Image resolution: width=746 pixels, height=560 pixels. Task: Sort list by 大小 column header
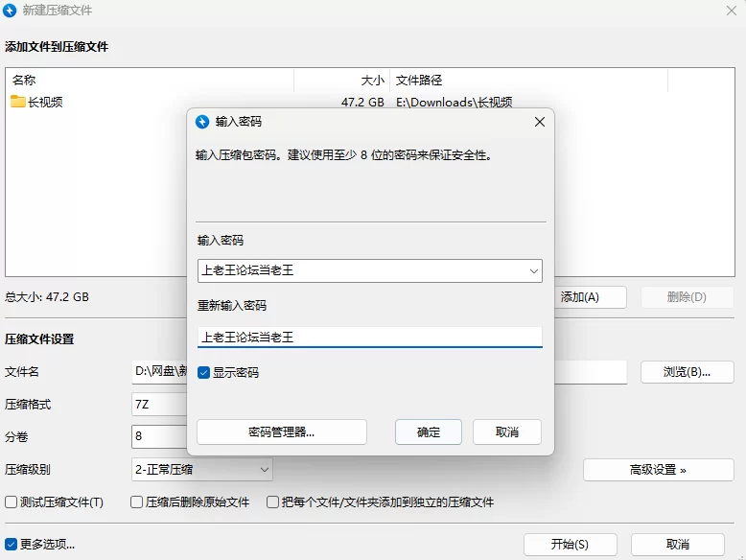point(342,80)
